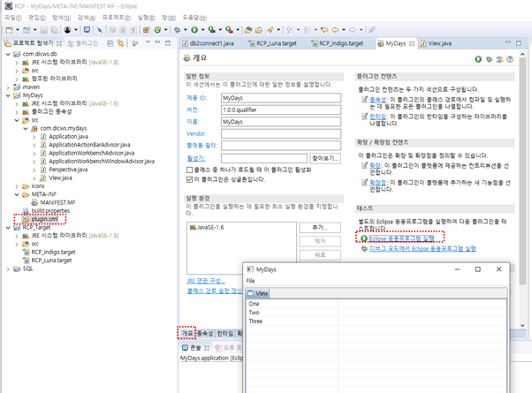532x393 pixels.
Task: Toggle the activate-plugin-on-class-load checkbox
Action: tap(190, 170)
